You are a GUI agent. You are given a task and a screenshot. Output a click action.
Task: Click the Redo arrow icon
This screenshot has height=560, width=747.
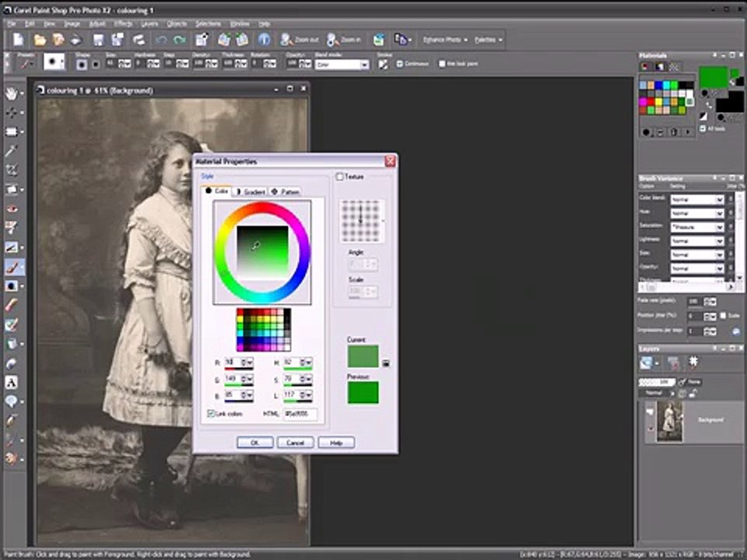point(179,40)
